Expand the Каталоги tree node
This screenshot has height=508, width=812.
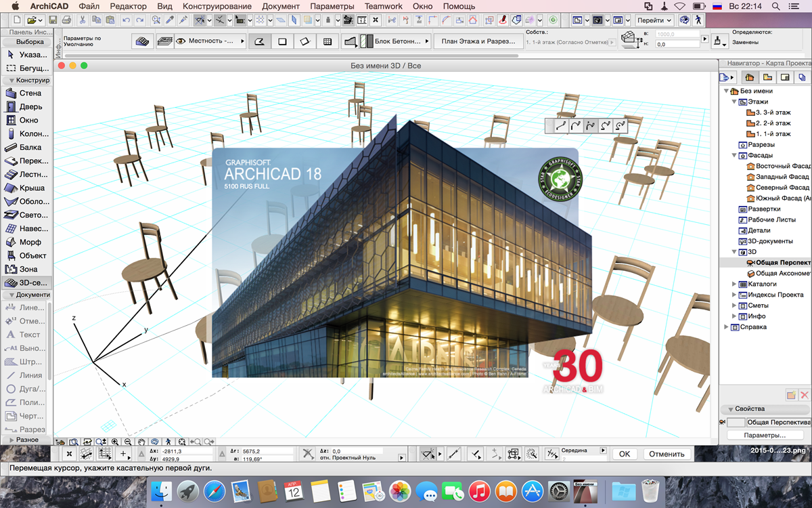click(x=734, y=284)
